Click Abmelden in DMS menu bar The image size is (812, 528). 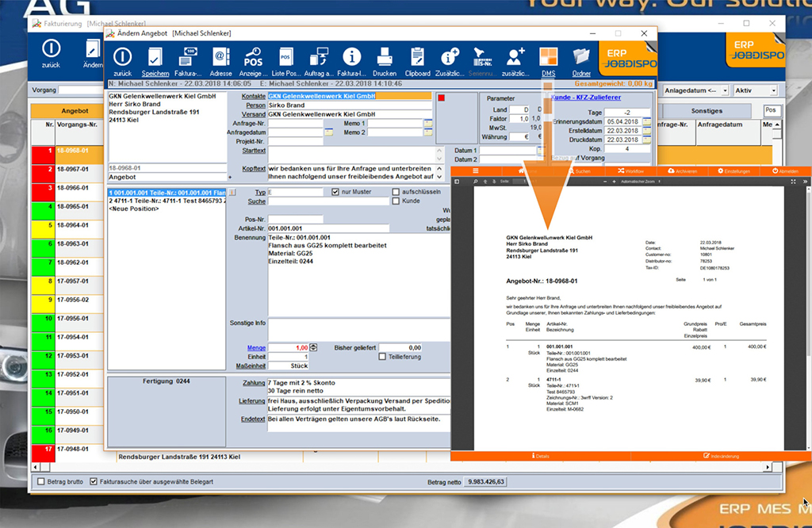point(785,170)
